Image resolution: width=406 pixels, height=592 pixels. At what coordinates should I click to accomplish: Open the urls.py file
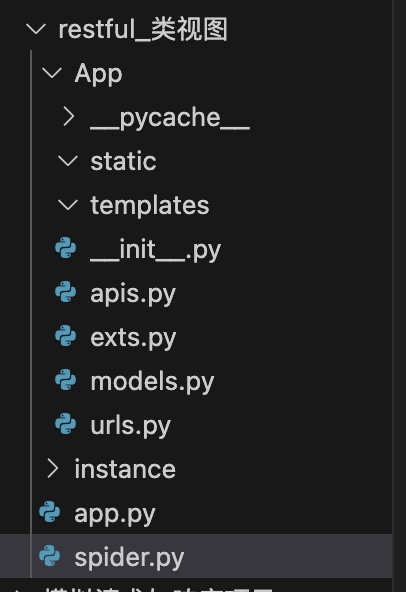pyautogui.click(x=131, y=426)
